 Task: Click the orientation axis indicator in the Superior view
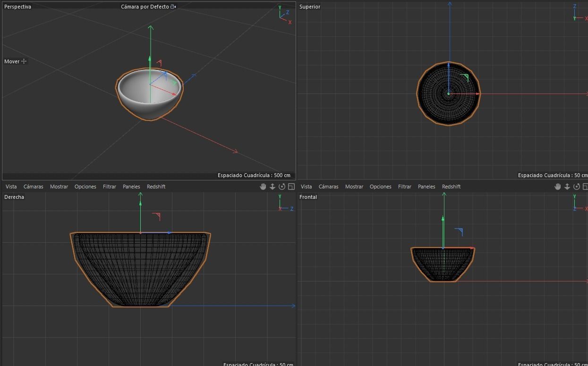[x=579, y=13]
